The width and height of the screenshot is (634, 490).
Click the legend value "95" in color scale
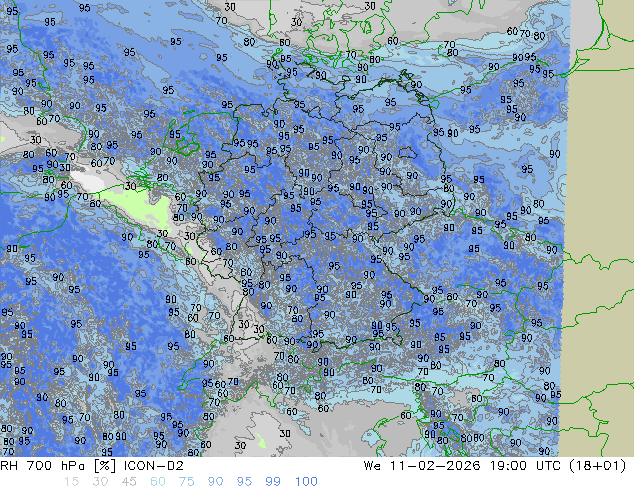(x=244, y=482)
